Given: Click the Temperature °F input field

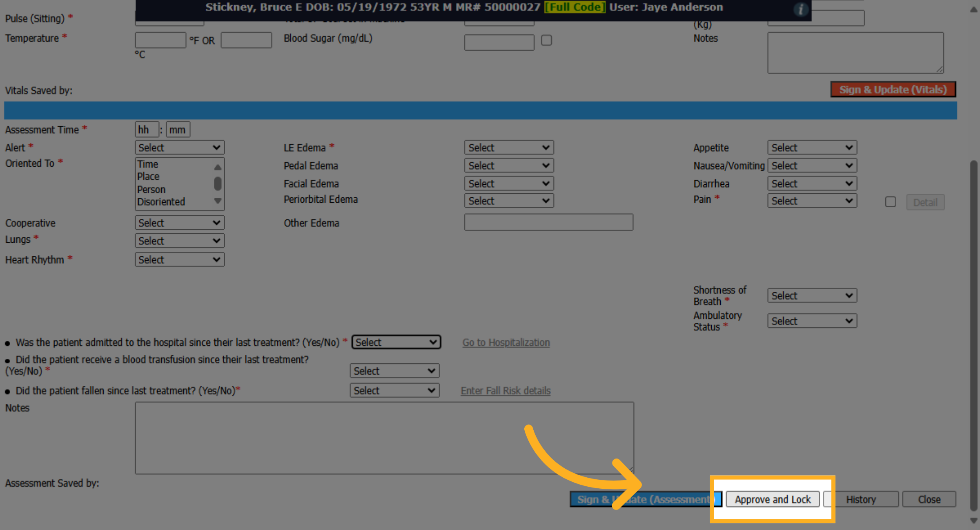Looking at the screenshot, I should pos(160,40).
